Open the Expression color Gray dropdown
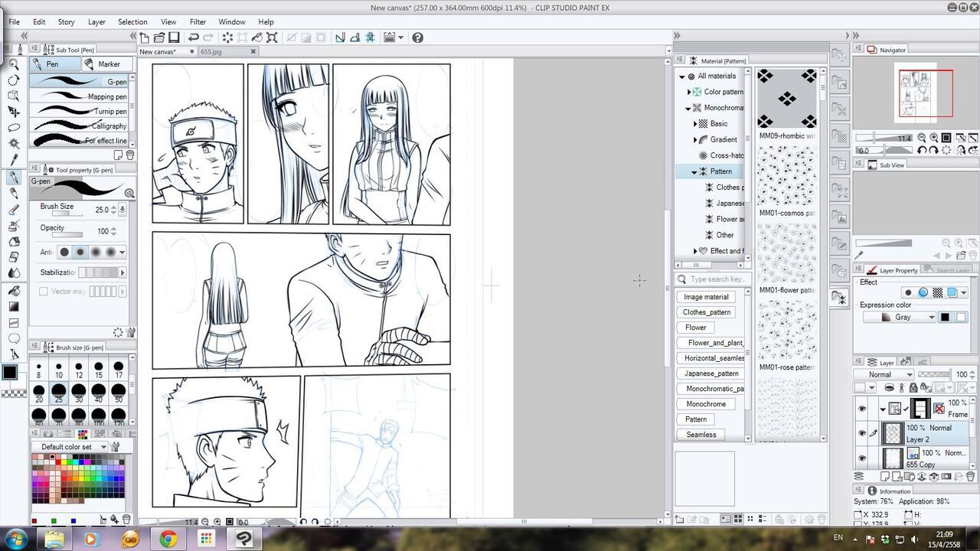The width and height of the screenshot is (980, 551). 900,317
